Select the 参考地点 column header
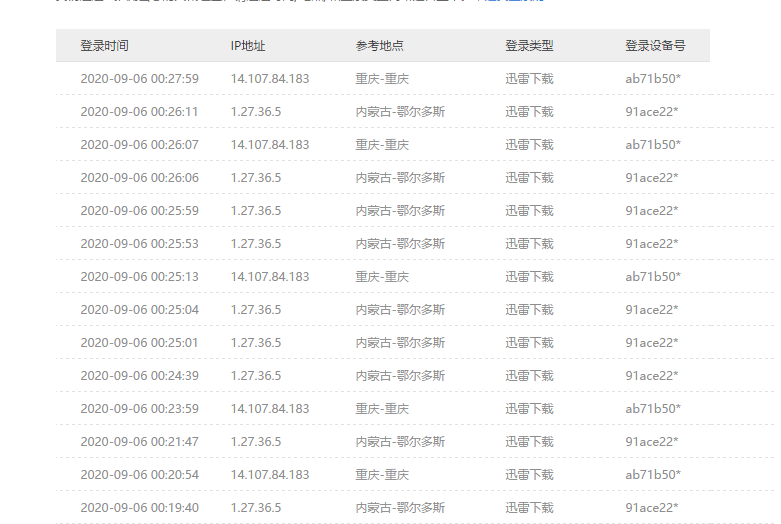 point(379,46)
